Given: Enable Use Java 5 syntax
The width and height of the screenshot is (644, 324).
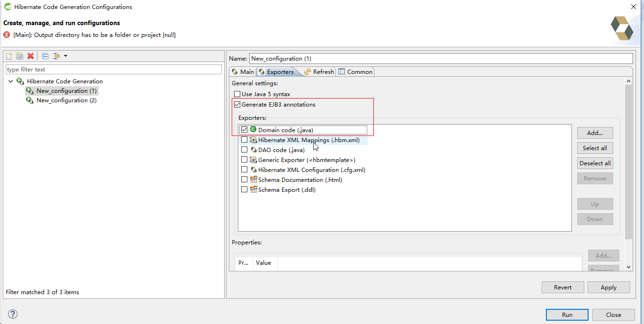Looking at the screenshot, I should tap(237, 94).
